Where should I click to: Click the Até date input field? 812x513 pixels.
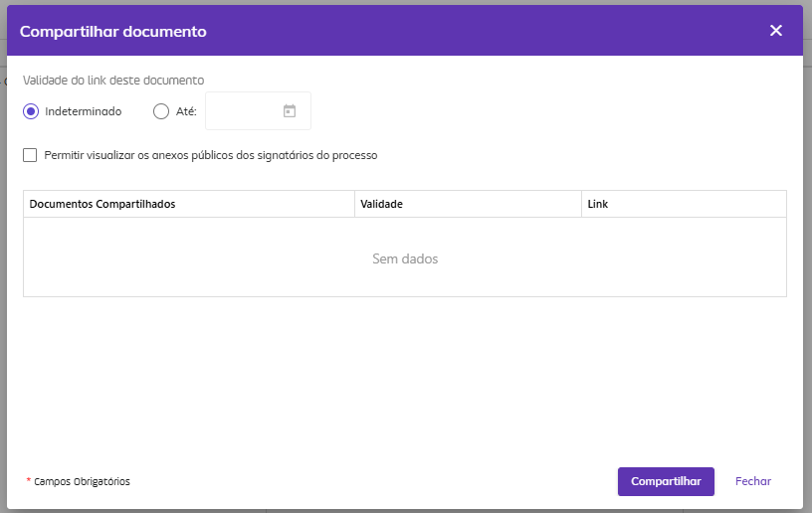258,110
